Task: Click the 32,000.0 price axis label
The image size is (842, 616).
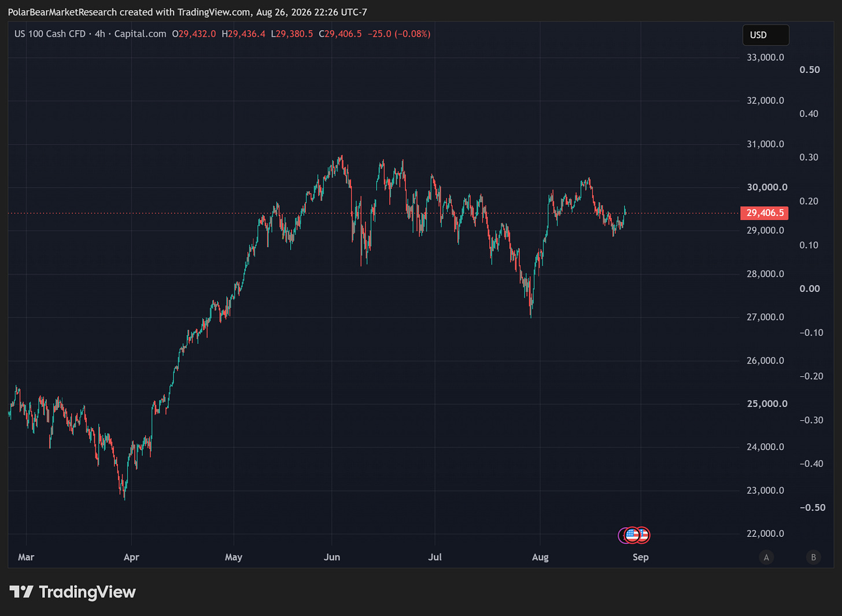Action: click(766, 101)
